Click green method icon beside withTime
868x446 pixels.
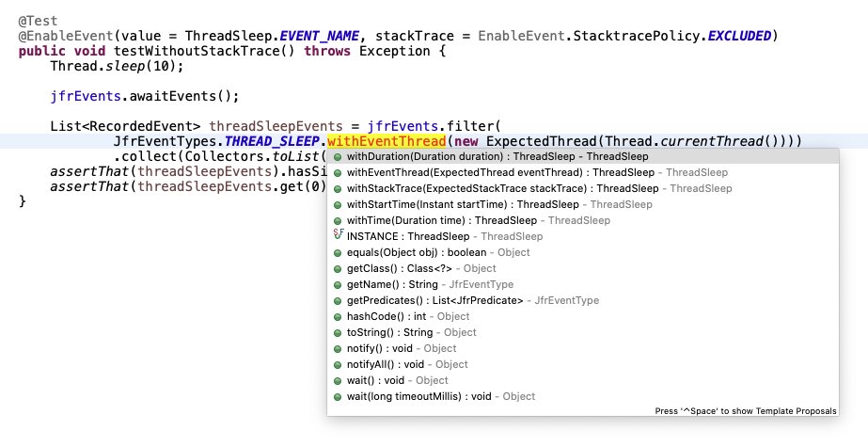338,221
